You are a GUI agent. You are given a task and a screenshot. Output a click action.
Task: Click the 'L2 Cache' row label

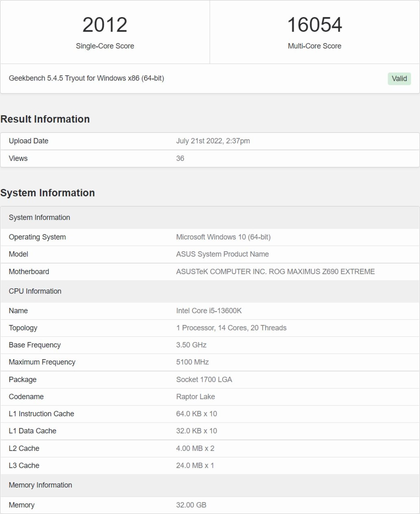[24, 448]
